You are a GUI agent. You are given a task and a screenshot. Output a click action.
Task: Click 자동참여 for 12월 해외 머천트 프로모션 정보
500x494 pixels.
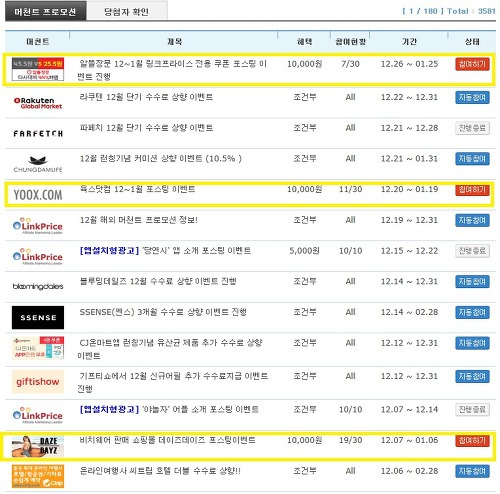472,220
